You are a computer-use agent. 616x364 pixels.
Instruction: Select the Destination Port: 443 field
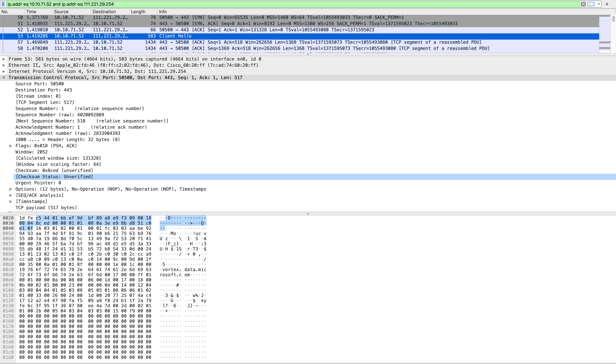44,90
